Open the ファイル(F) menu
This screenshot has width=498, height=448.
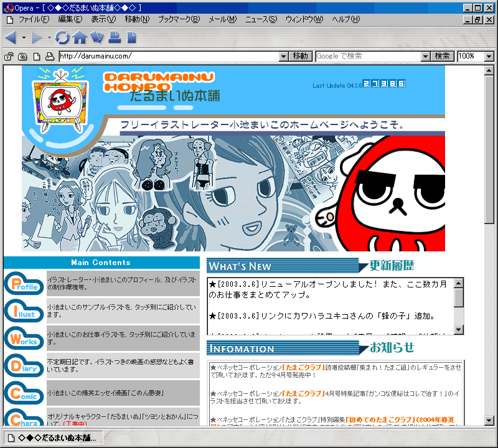[34, 19]
